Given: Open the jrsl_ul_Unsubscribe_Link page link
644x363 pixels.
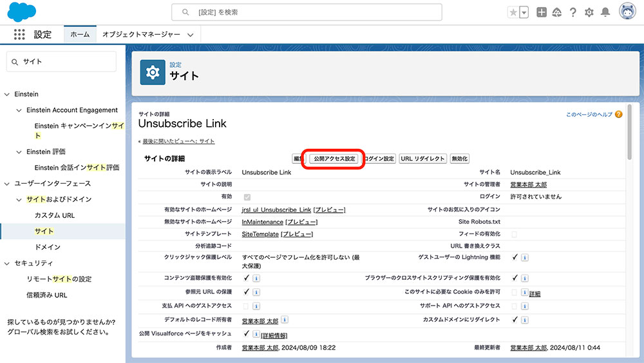Looking at the screenshot, I should click(x=276, y=210).
